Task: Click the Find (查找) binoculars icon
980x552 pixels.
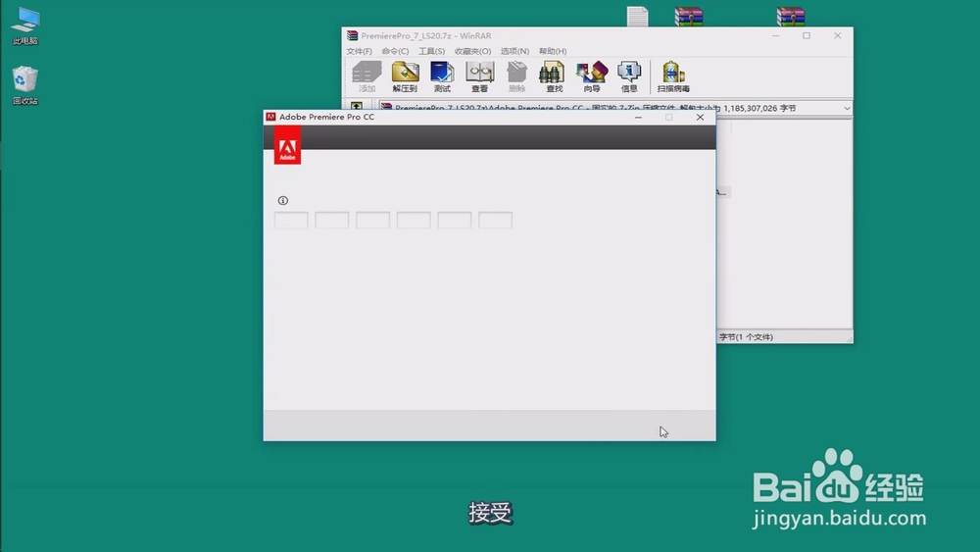Action: tap(555, 76)
